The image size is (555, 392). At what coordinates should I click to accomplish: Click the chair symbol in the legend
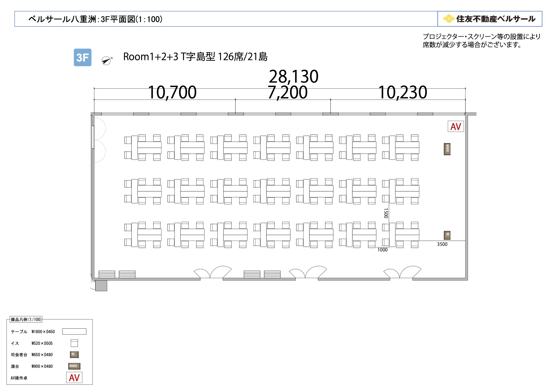pos(74,343)
